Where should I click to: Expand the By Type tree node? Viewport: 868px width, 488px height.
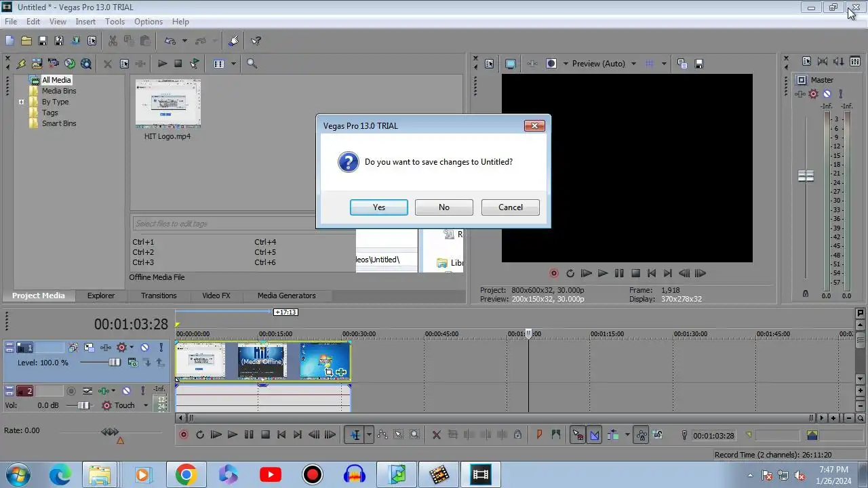click(21, 102)
